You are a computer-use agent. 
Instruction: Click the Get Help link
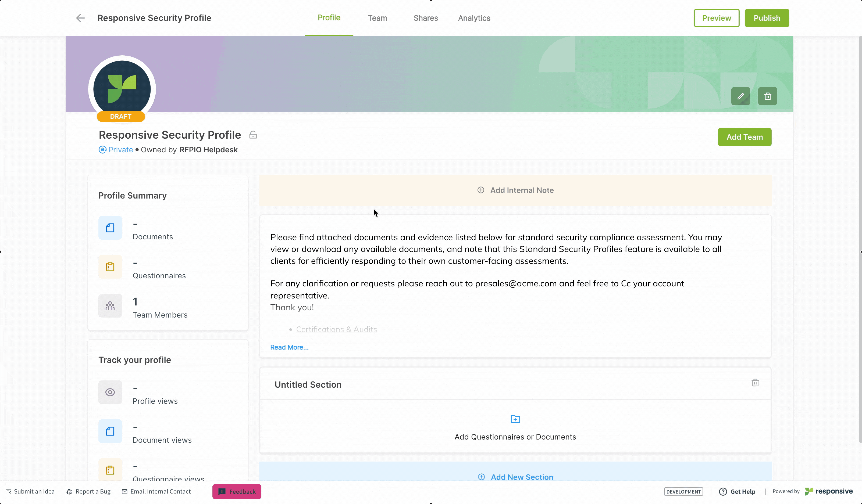point(743,492)
